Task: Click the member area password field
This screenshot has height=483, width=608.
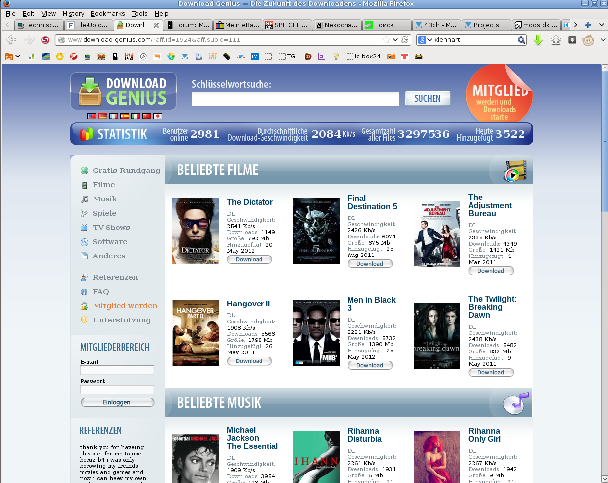Action: pyautogui.click(x=117, y=390)
